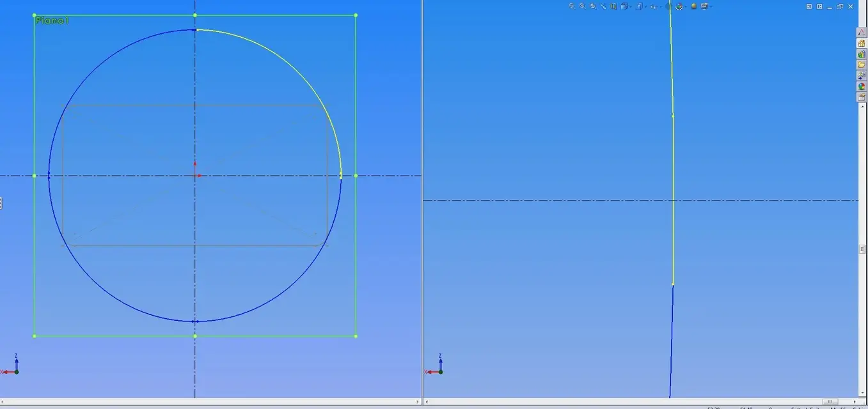Image resolution: width=868 pixels, height=409 pixels.
Task: Open the Design Library task pane tab
Action: click(x=862, y=54)
